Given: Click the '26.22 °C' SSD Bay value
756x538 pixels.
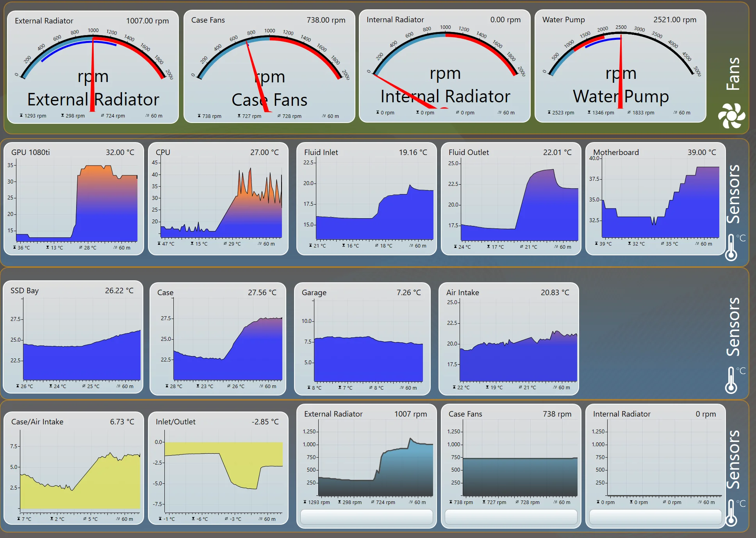Looking at the screenshot, I should click(x=119, y=290).
